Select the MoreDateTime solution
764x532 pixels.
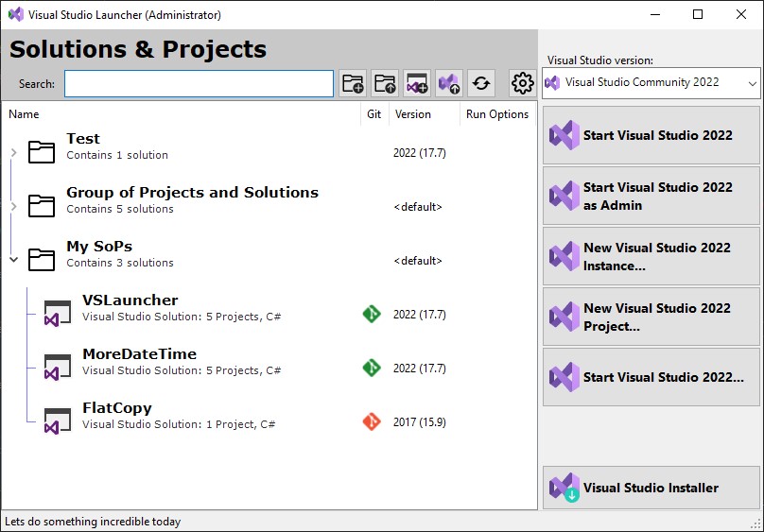(139, 353)
